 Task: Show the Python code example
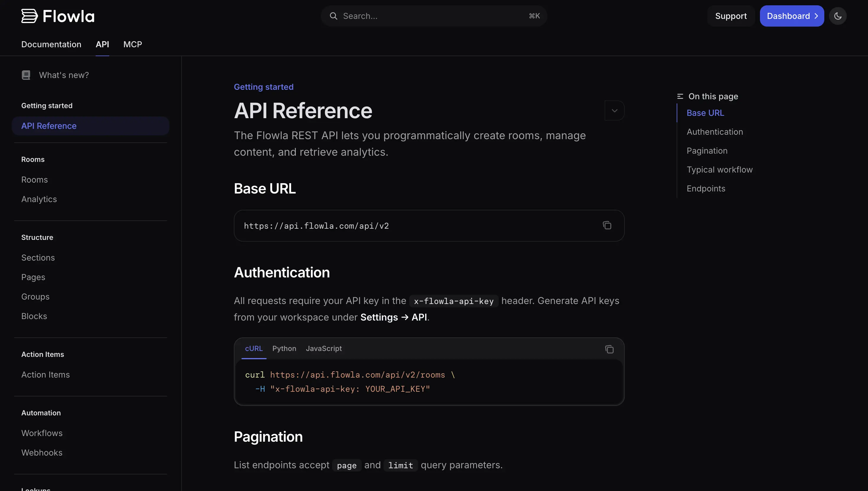(284, 348)
